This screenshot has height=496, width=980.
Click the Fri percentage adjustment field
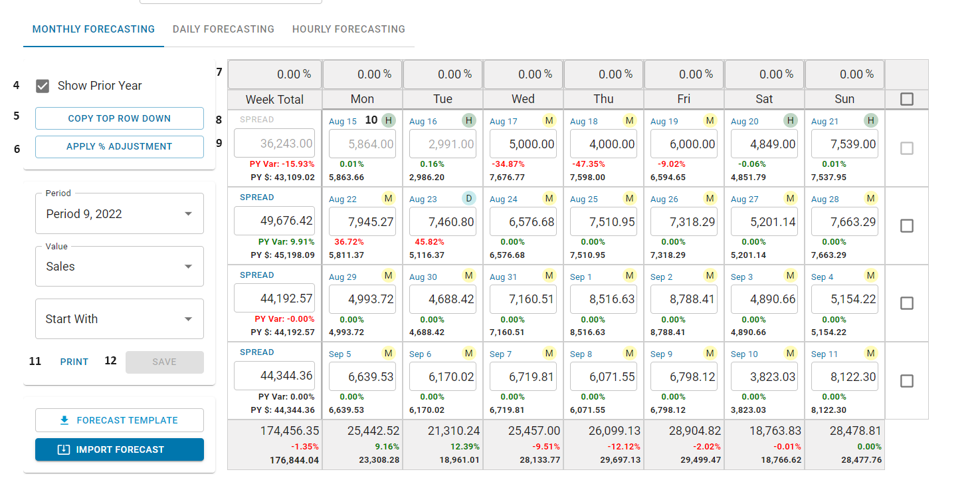(684, 74)
